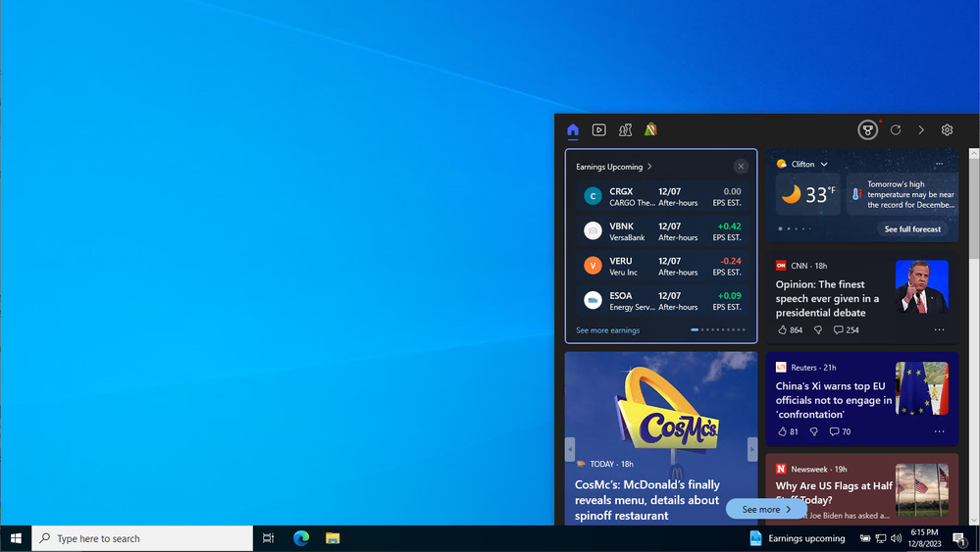Open comments on CNN article

(846, 329)
